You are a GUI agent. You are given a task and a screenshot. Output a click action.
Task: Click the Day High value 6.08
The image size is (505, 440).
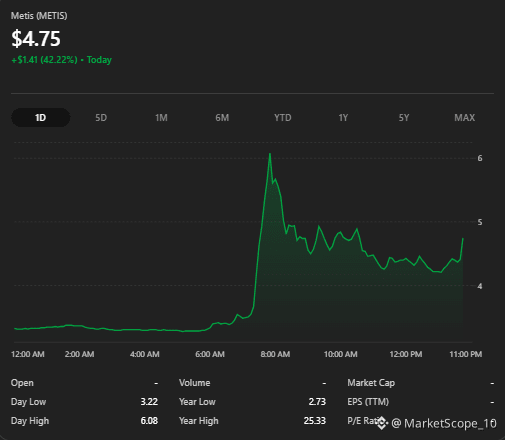pyautogui.click(x=149, y=421)
